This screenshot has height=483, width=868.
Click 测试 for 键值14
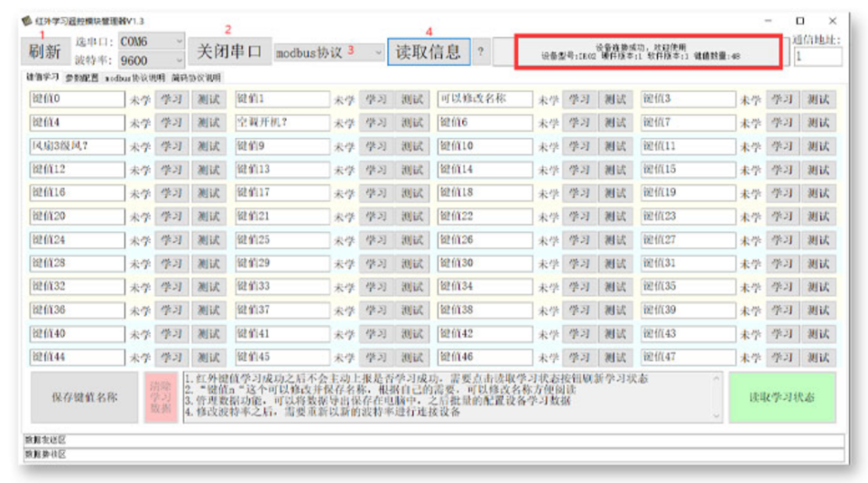tap(615, 170)
